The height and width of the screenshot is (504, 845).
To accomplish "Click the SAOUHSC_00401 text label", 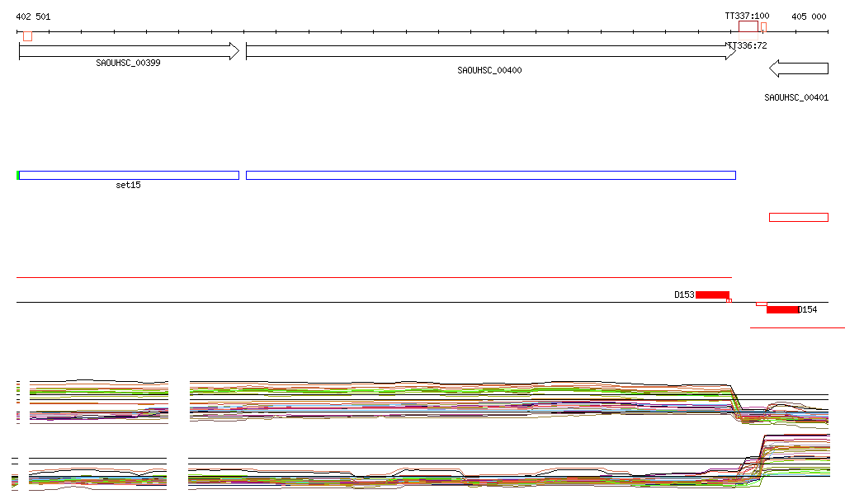I will (x=795, y=97).
